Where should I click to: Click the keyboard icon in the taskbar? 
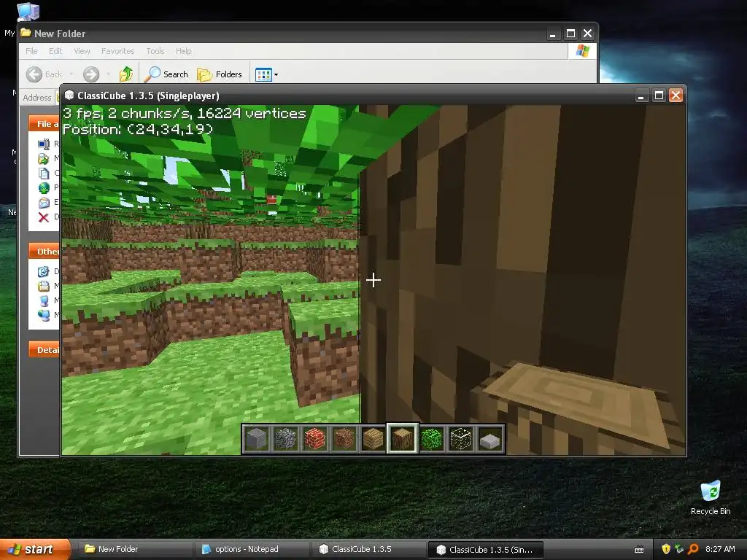(x=639, y=550)
